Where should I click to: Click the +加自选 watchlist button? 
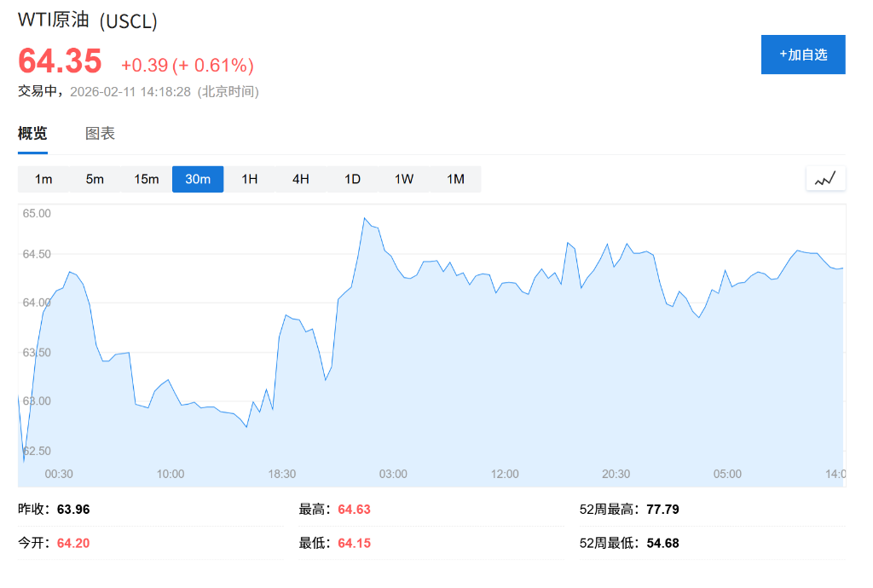point(802,54)
